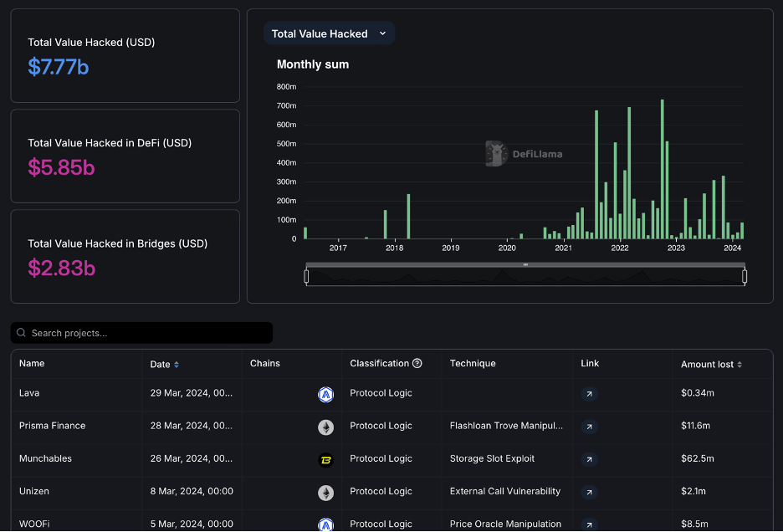Click the Classification help question-mark icon

pos(417,364)
